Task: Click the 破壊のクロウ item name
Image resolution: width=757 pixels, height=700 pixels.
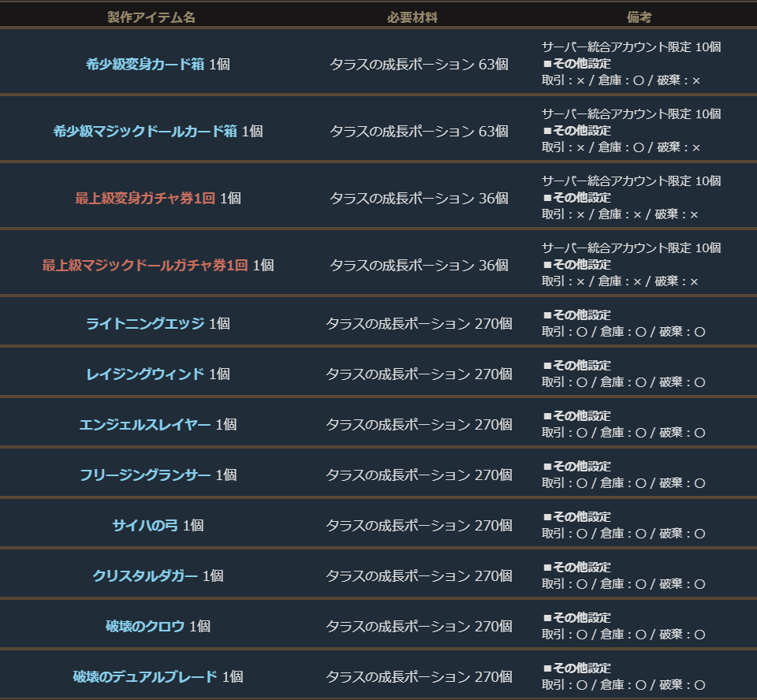Action: click(x=145, y=626)
